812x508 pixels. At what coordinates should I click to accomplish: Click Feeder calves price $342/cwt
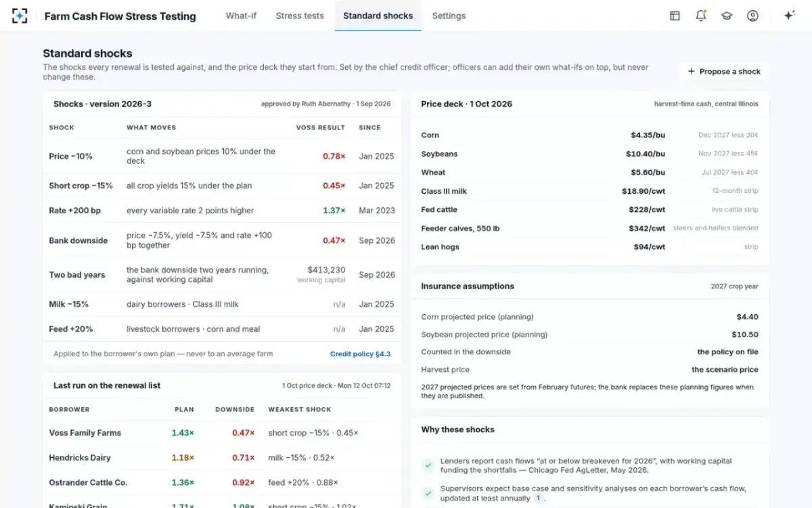647,228
